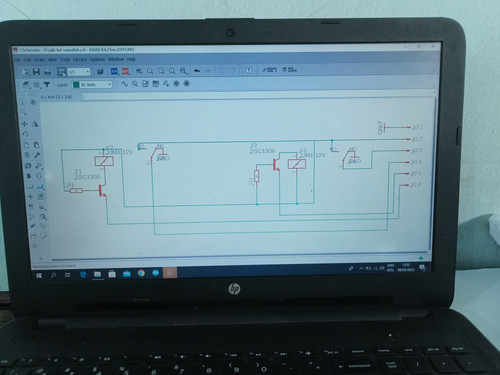Select the blue Net drawing tool
The width and height of the screenshot is (500, 375).
point(40,186)
